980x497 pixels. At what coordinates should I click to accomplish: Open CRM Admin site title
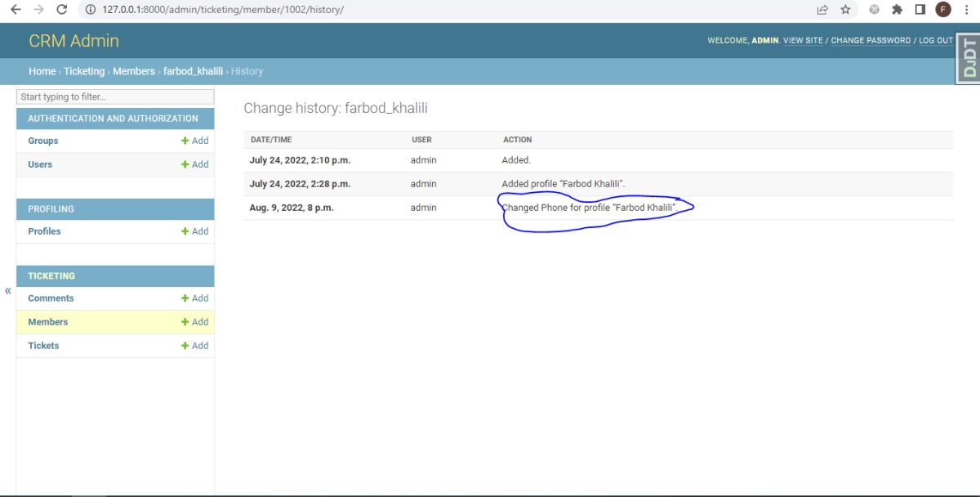coord(73,41)
